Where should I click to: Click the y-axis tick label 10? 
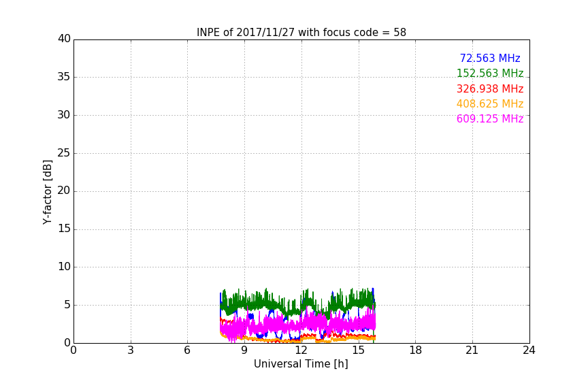[x=64, y=267]
